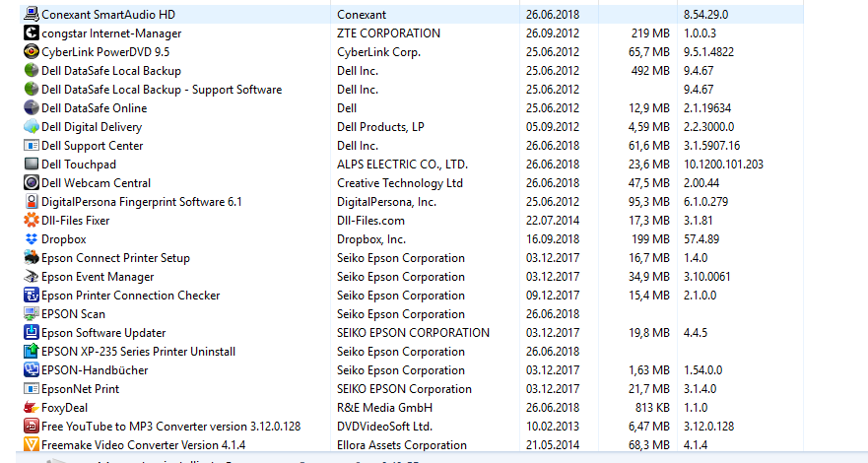Image resolution: width=868 pixels, height=463 pixels.
Task: Select the Dell Digital Delivery program name
Action: (x=92, y=127)
